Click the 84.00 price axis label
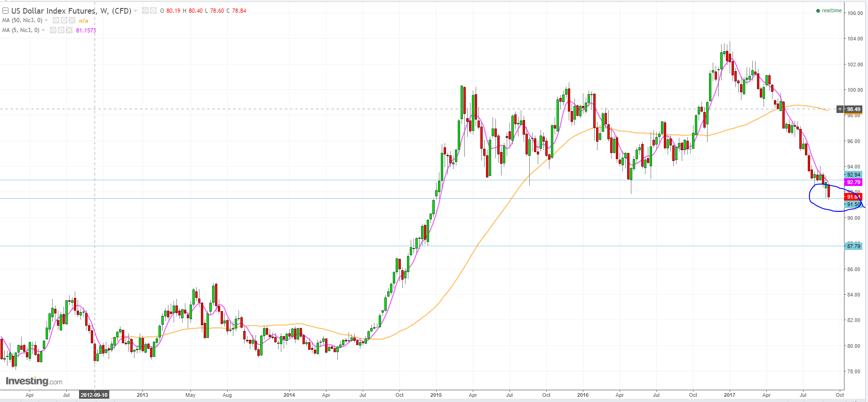The image size is (868, 402). pyautogui.click(x=853, y=295)
